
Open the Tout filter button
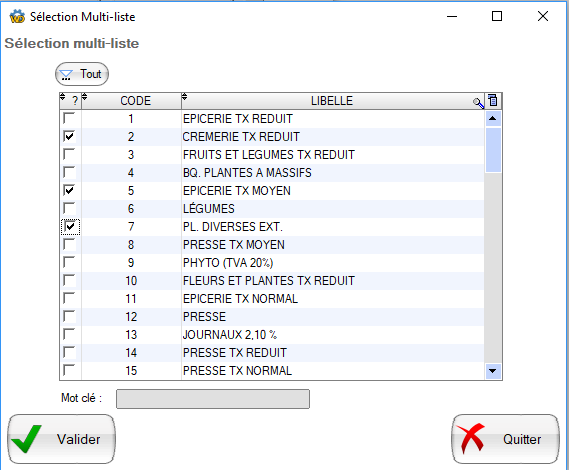pos(82,74)
